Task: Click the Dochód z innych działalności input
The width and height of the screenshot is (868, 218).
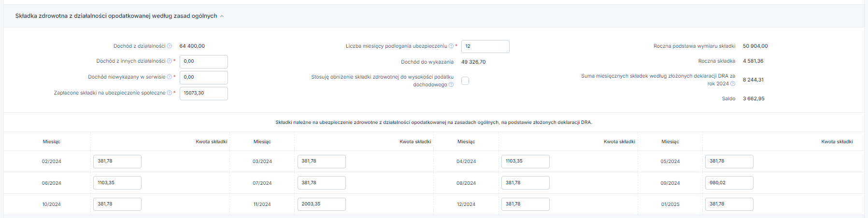Action: point(204,61)
